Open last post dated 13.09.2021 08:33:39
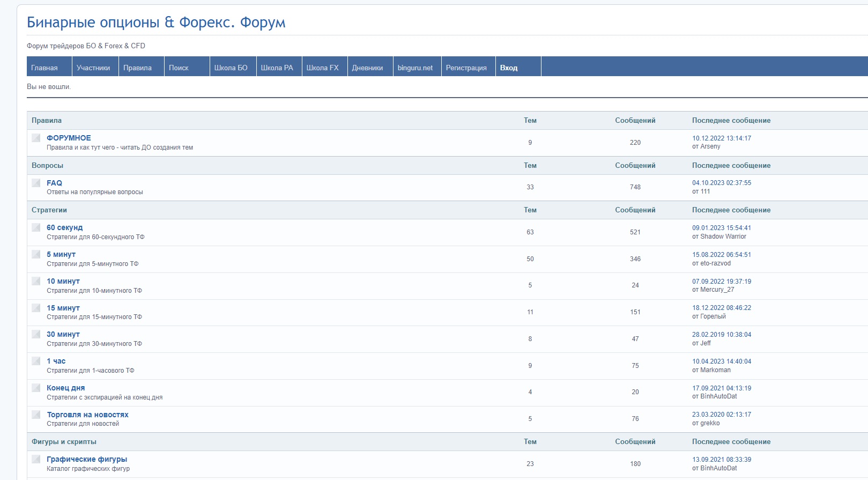 tap(722, 460)
